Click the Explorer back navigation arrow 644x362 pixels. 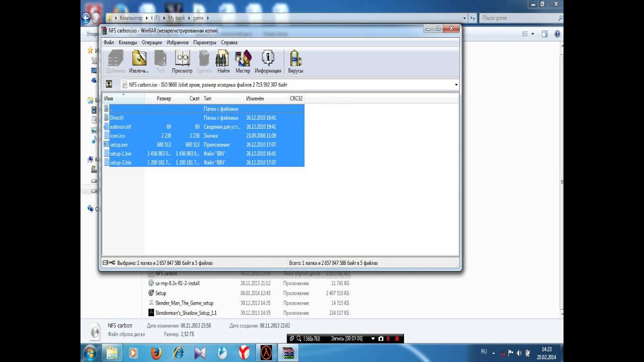(x=86, y=18)
